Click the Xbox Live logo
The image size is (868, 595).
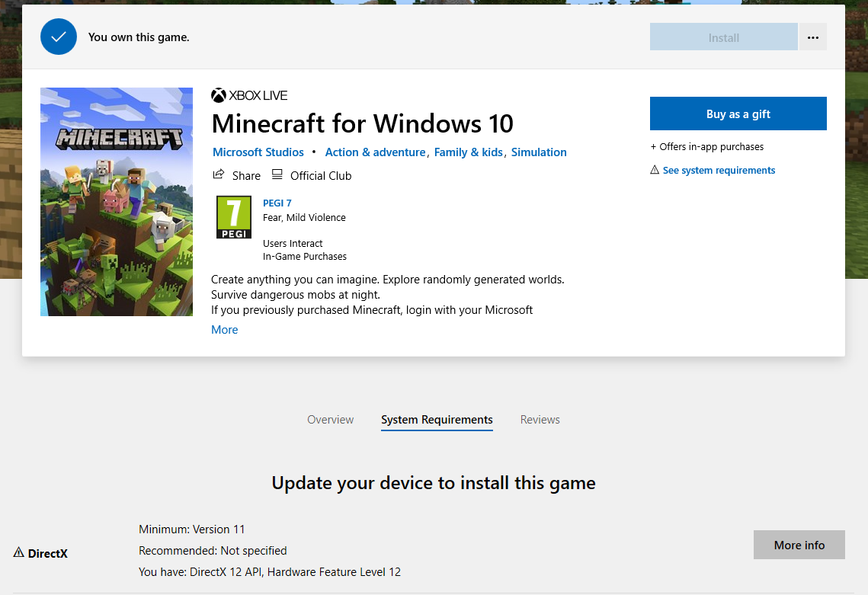[249, 95]
